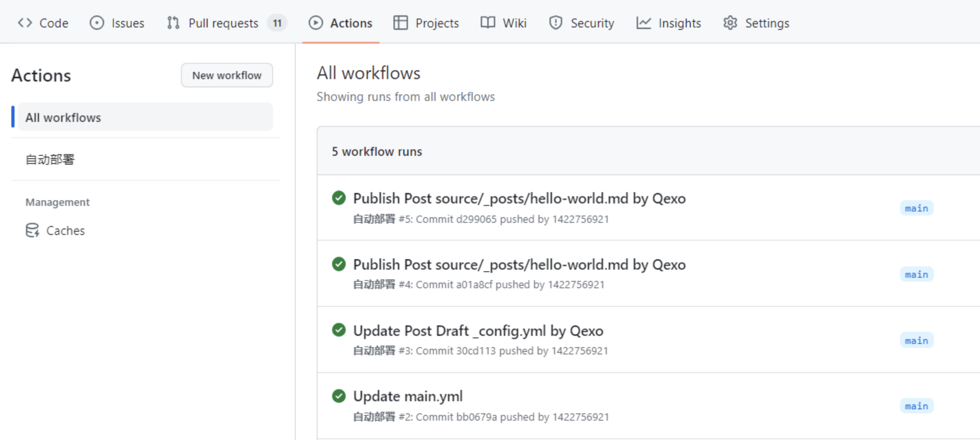Click main branch label on run #3
Viewport: 980px width, 440px height.
pyautogui.click(x=916, y=341)
